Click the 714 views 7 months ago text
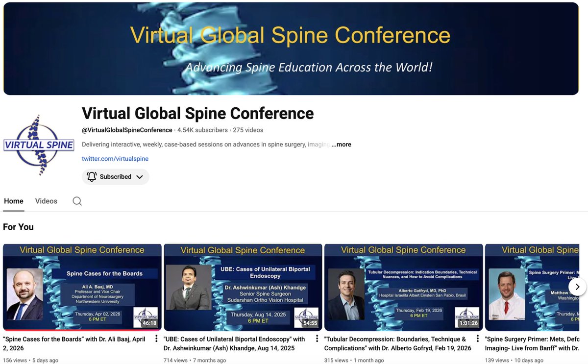This screenshot has width=588, height=364. 195,360
